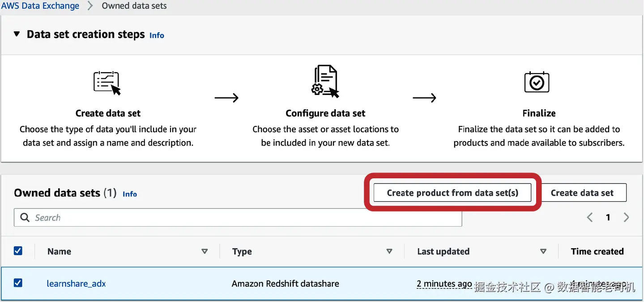
Task: Go to next page with right chevron
Action: pyautogui.click(x=626, y=218)
